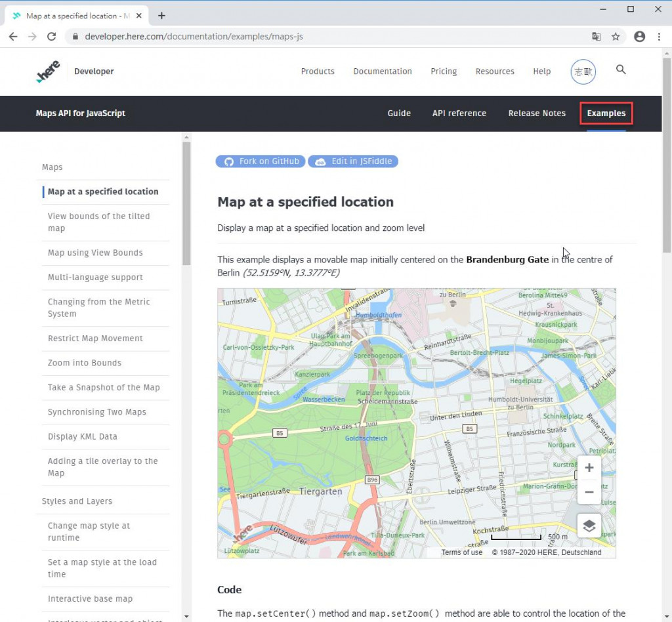Click the 'Maps' sidebar section heading
The image size is (672, 622).
coord(52,167)
